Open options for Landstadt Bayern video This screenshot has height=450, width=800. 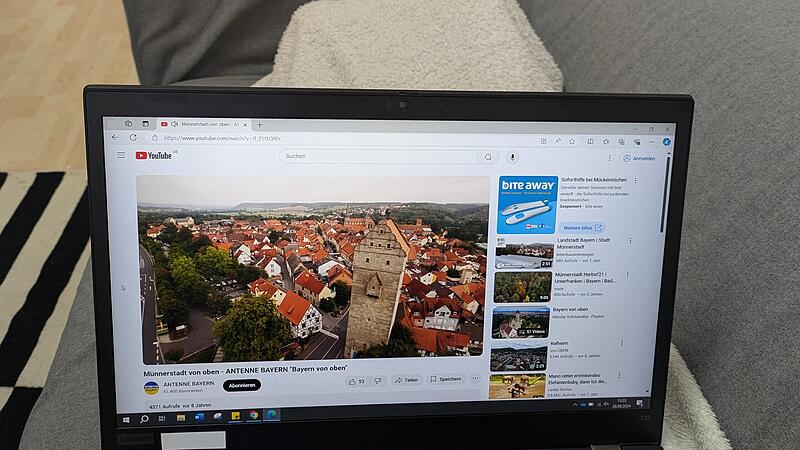(x=630, y=240)
